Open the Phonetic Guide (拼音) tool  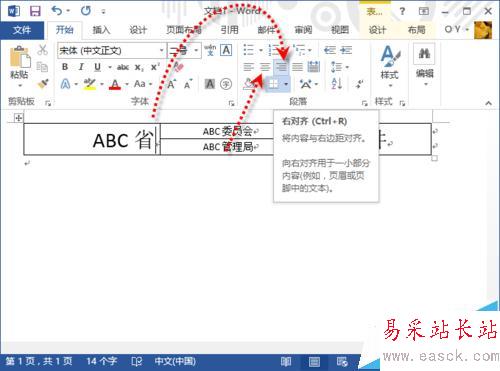coord(210,50)
